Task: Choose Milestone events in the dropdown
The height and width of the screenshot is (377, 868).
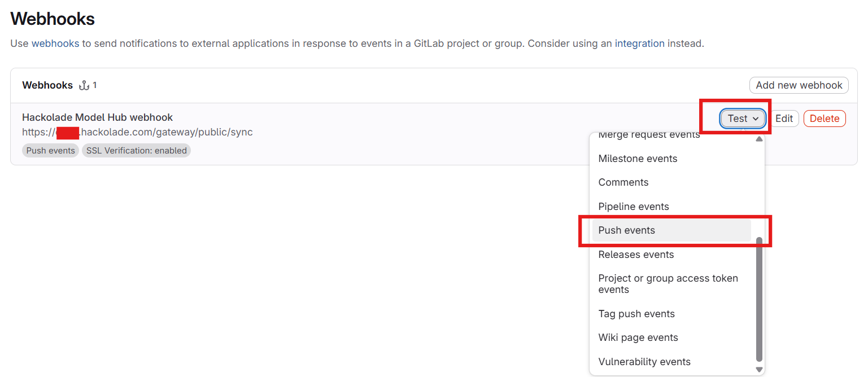Action: (x=638, y=159)
